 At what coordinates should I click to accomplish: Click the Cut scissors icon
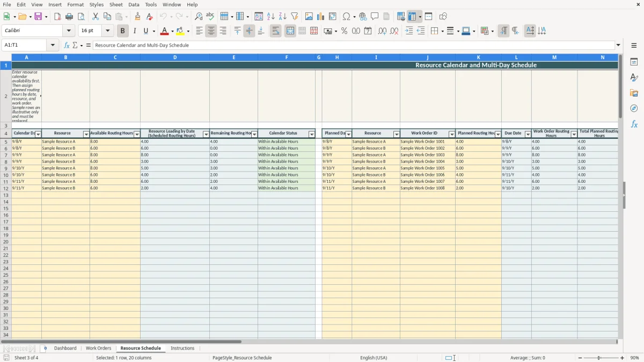(x=95, y=17)
